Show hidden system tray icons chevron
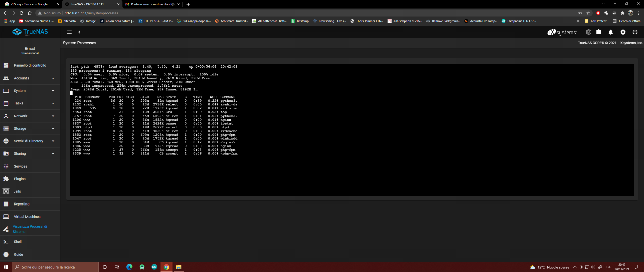Viewport: 644px width, 272px height. pos(575,267)
